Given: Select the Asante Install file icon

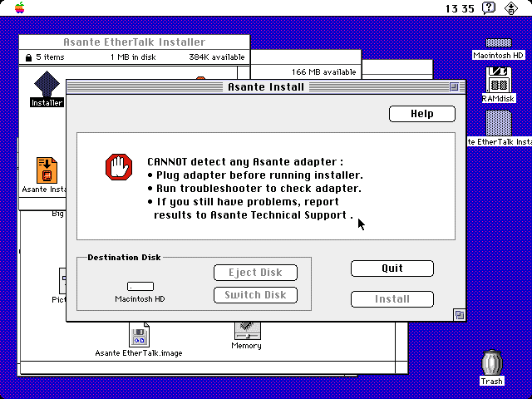Looking at the screenshot, I should [x=47, y=170].
